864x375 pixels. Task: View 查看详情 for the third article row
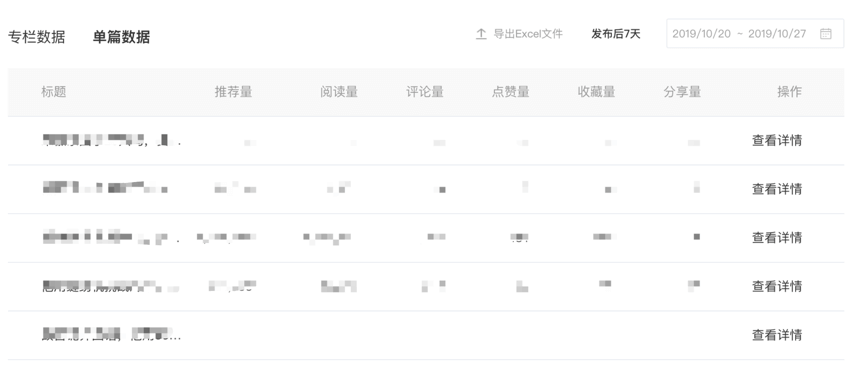point(777,237)
